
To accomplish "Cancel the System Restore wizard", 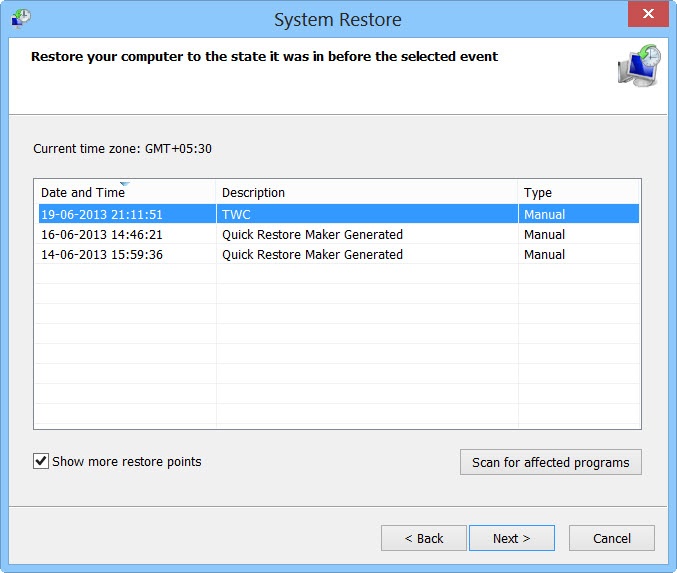I will pyautogui.click(x=612, y=538).
